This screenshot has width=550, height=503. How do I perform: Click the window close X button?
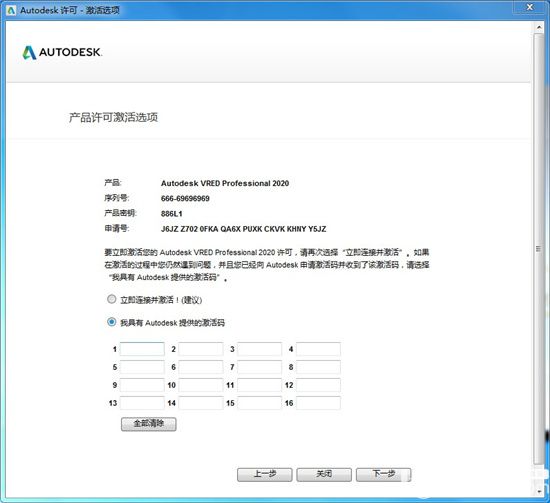530,7
